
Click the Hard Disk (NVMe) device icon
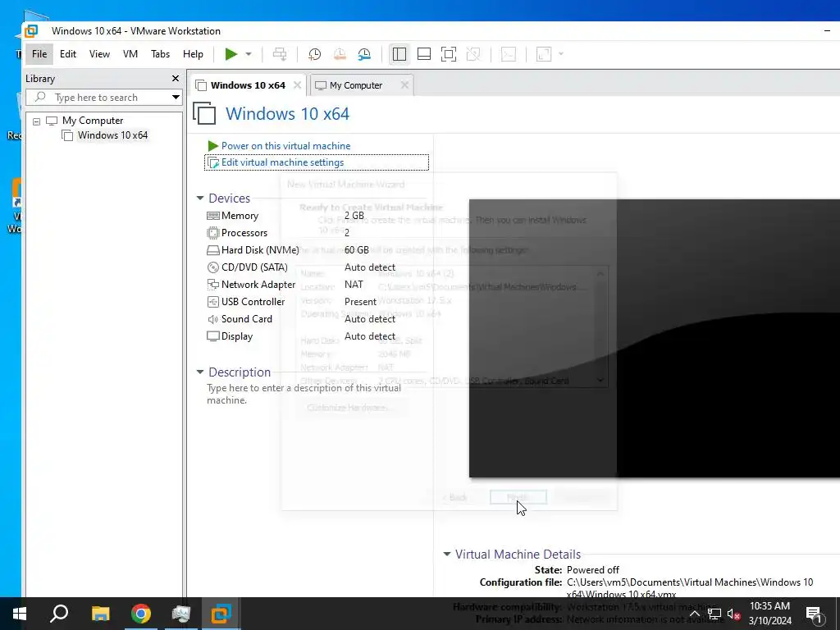point(212,250)
